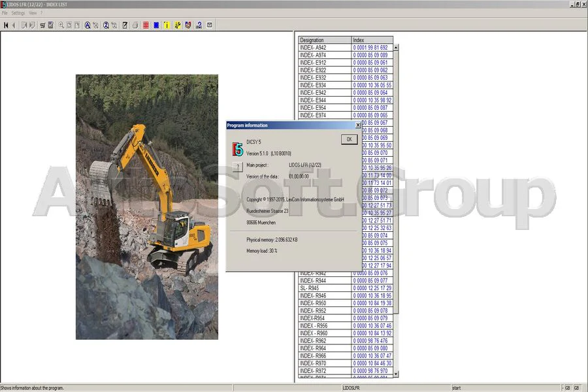Click the circled 2 toolbar icon
This screenshot has width=588, height=392.
pyautogui.click(x=105, y=25)
